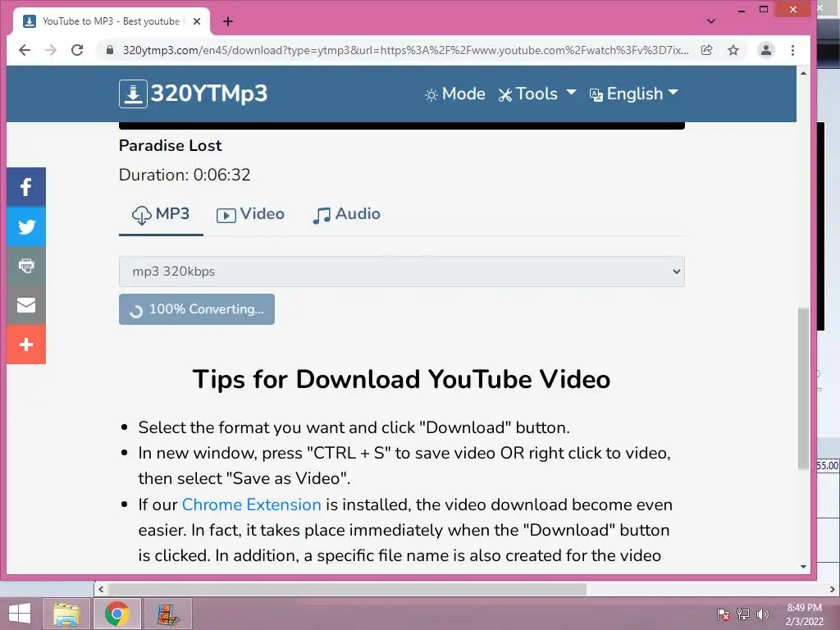The height and width of the screenshot is (630, 840).
Task: Toggle the Mode light/dark switch
Action: (x=454, y=94)
